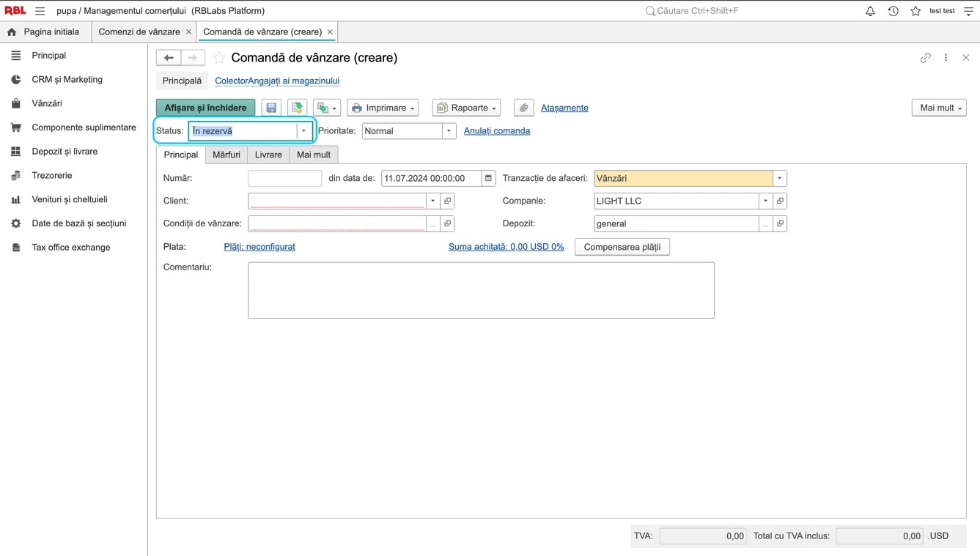Open favorites star in top bar

click(x=915, y=11)
